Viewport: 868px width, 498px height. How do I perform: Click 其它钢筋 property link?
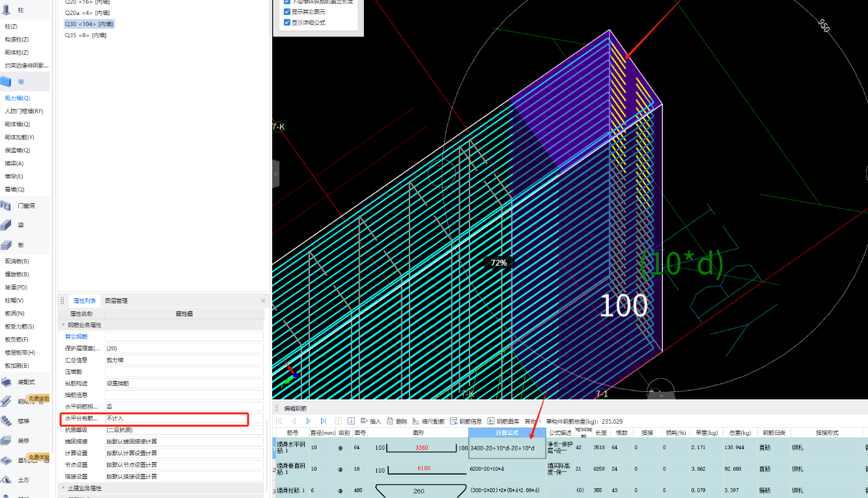coord(76,337)
